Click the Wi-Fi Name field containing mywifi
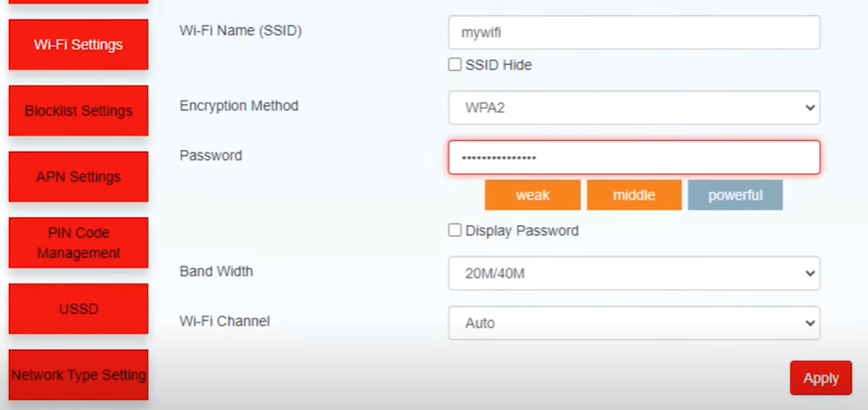Viewport: 868px width, 410px height. (633, 32)
